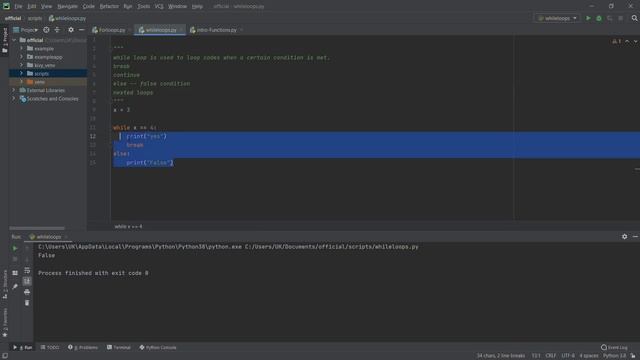
Task: Click the Python 3.8 interpreter in the status bar
Action: coord(614,356)
